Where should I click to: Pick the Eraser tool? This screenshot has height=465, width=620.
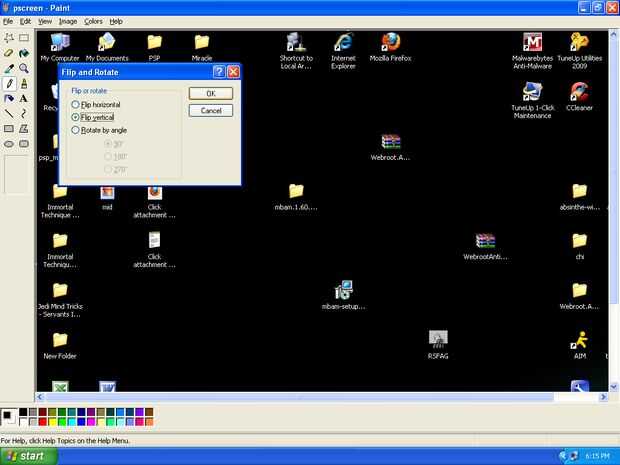(x=9, y=53)
